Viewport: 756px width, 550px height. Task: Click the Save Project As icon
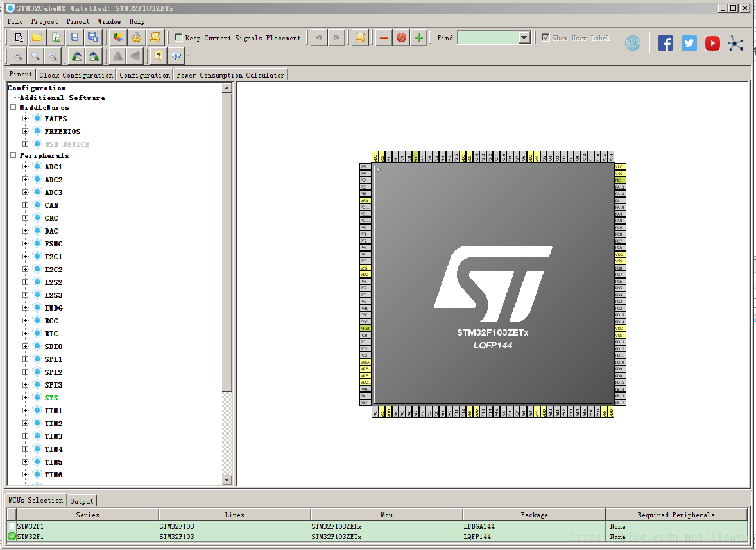tap(92, 38)
